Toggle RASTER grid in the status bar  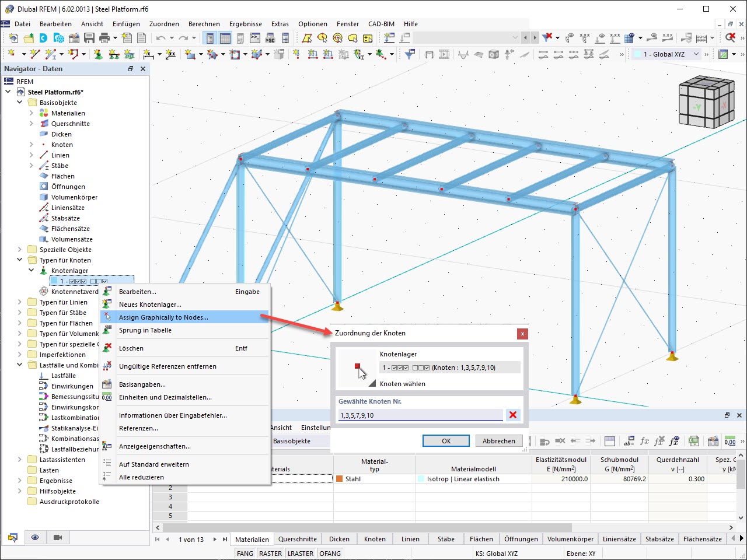pyautogui.click(x=270, y=554)
